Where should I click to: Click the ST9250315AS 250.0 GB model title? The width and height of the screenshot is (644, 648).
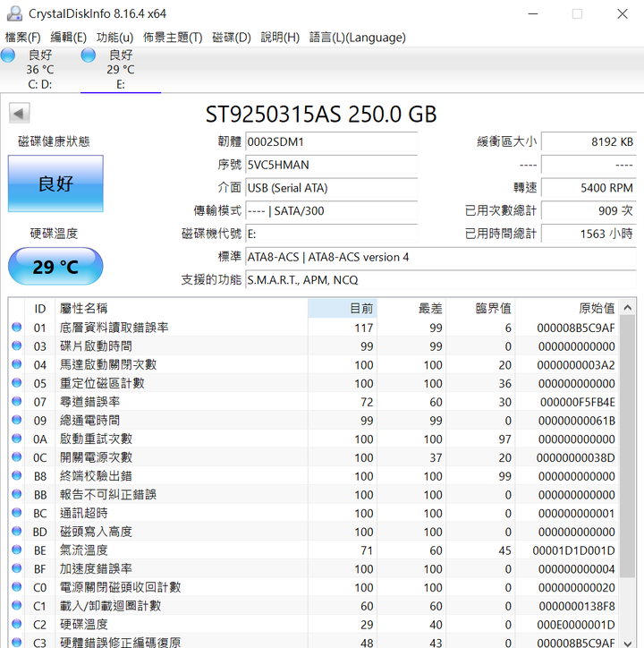[x=321, y=114]
